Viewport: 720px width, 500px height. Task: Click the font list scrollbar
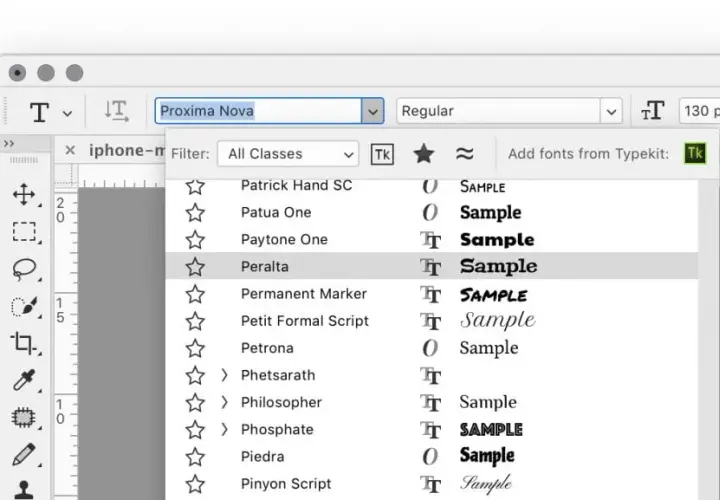[x=709, y=340]
